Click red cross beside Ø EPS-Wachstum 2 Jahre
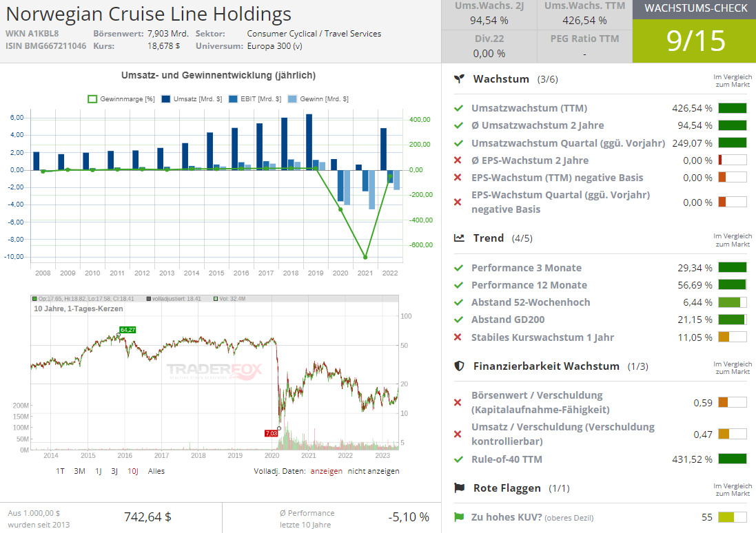 (458, 160)
